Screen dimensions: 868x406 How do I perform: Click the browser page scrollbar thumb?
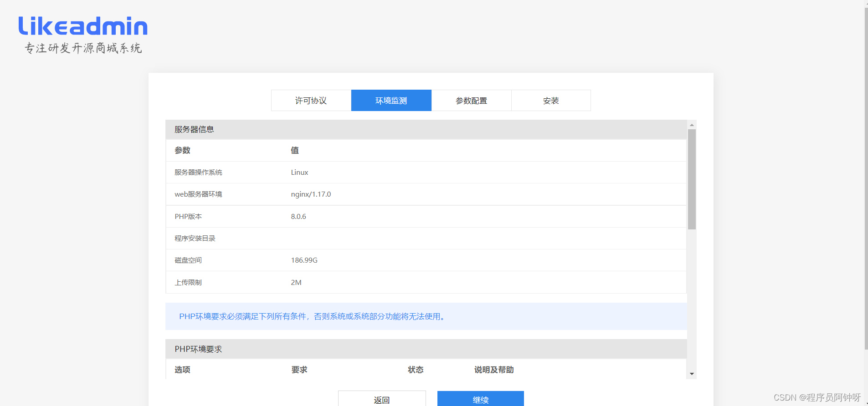click(x=866, y=178)
